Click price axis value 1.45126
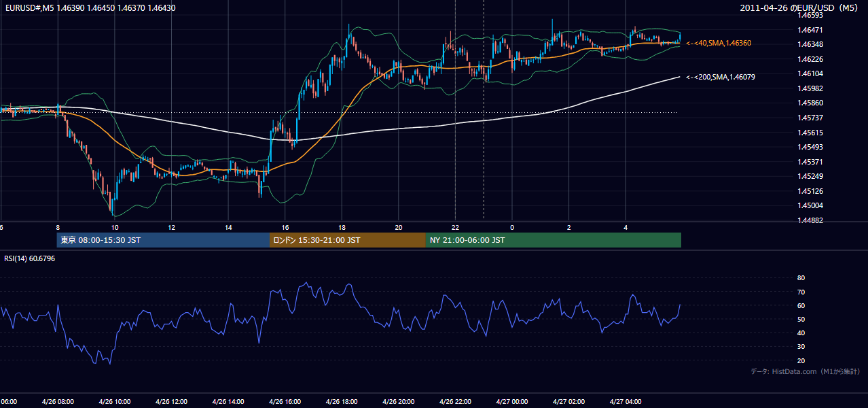 click(x=810, y=191)
